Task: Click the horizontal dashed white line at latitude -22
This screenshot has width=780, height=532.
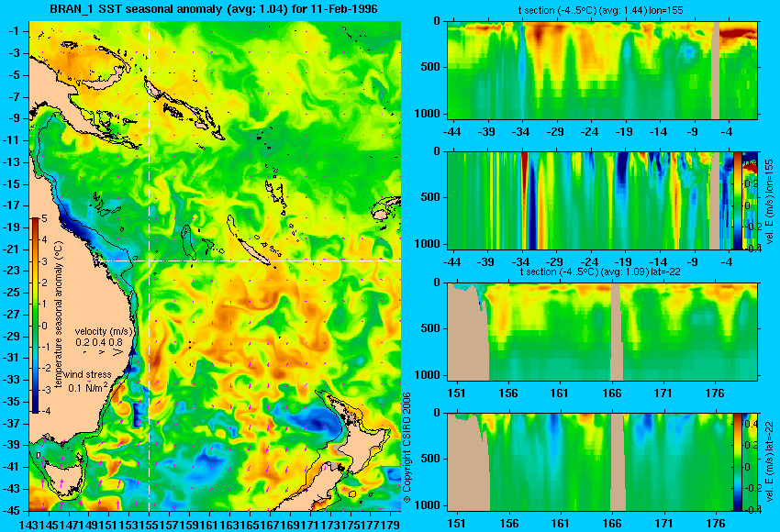Action: tap(249, 260)
